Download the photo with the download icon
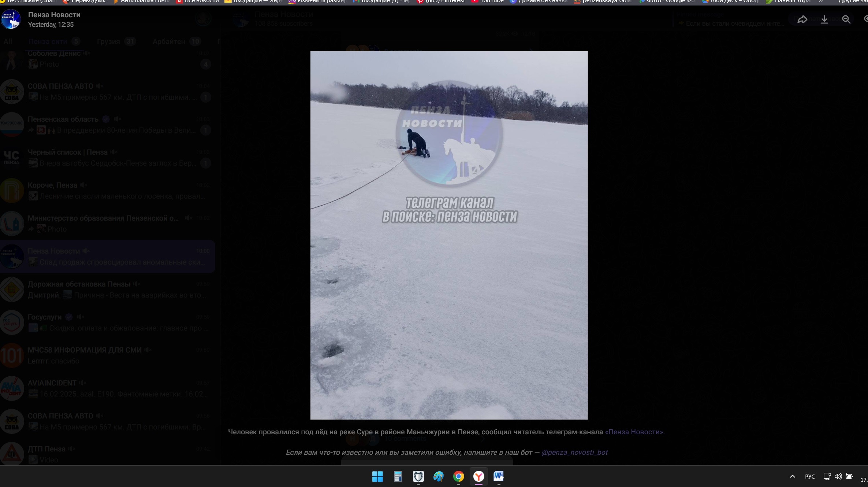Screen dimensions: 868x487 coord(824,20)
